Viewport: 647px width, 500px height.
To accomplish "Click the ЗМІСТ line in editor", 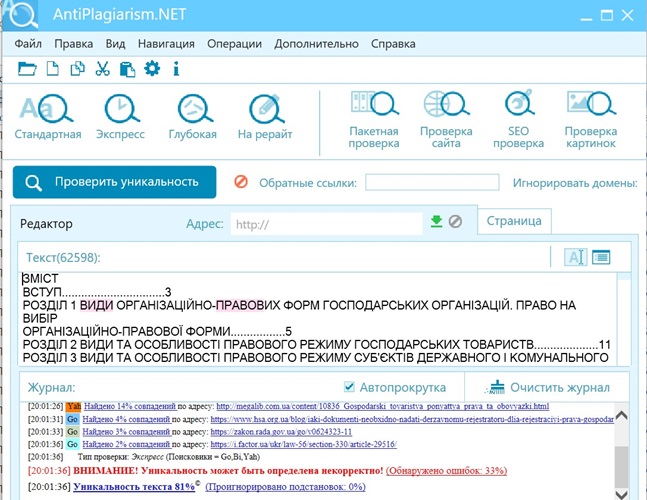I will (40, 279).
